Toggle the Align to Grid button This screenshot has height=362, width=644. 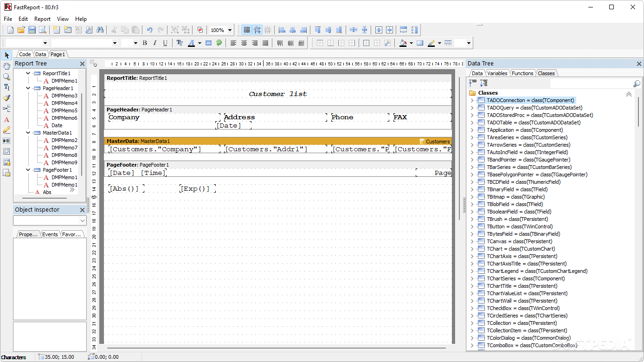pos(257,30)
